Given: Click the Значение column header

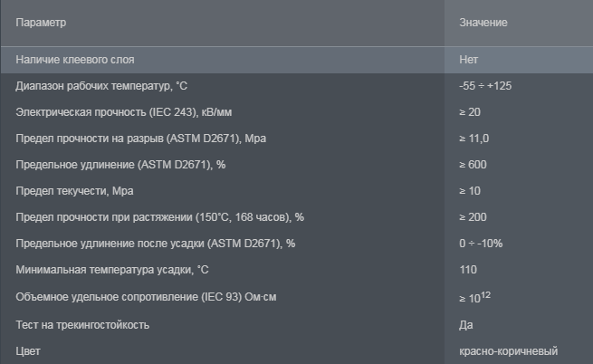Looking at the screenshot, I should pyautogui.click(x=483, y=23).
